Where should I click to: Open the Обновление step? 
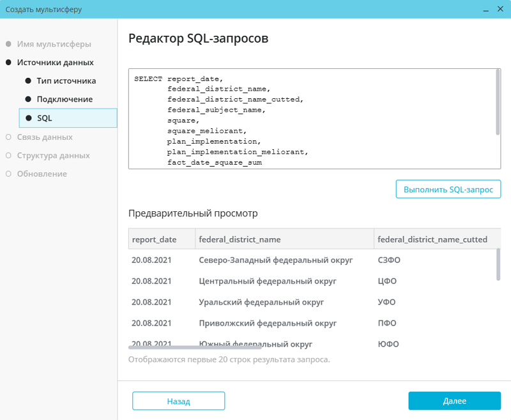click(x=42, y=174)
